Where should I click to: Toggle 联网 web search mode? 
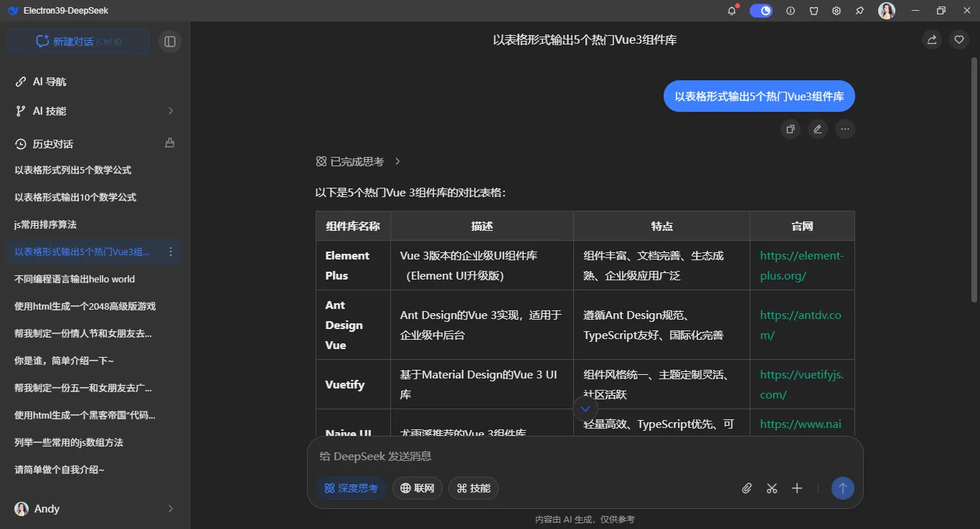pyautogui.click(x=417, y=488)
